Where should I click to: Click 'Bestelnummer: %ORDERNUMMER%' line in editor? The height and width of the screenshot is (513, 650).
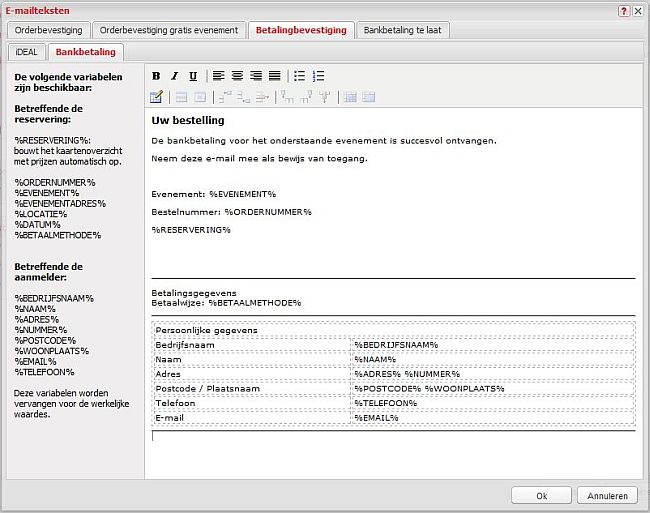(x=231, y=212)
